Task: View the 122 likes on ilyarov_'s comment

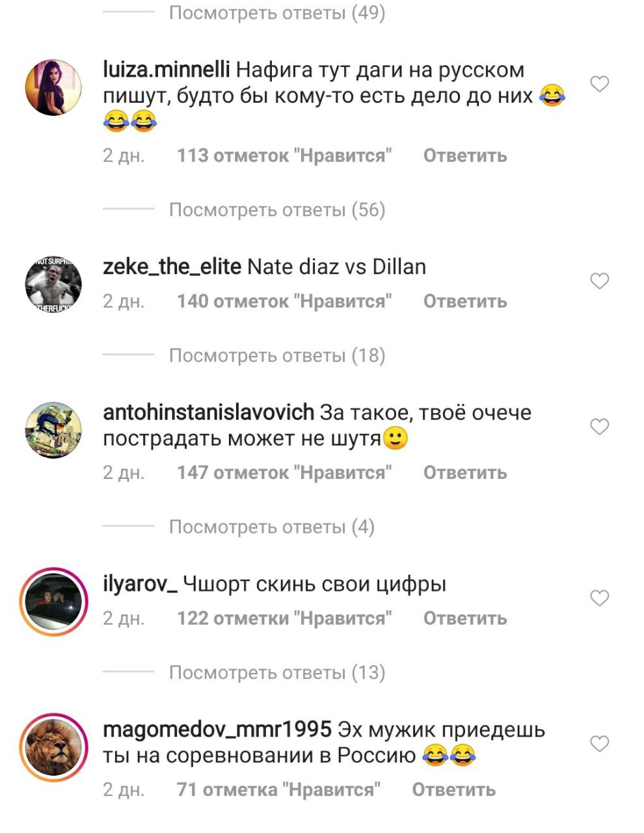Action: (284, 619)
